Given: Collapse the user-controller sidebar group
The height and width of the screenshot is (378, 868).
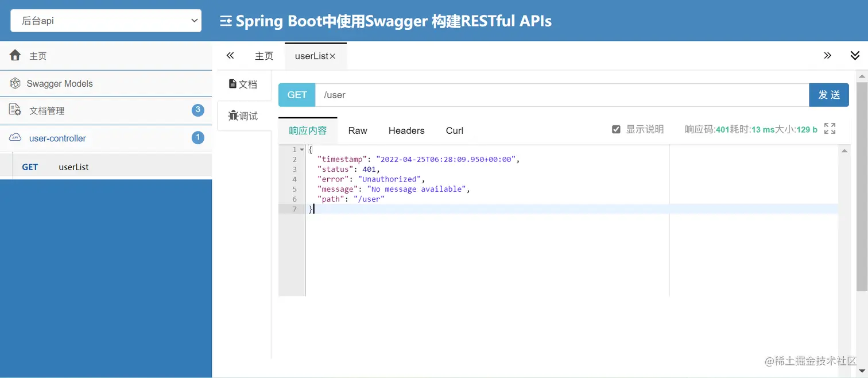Looking at the screenshot, I should click(106, 138).
